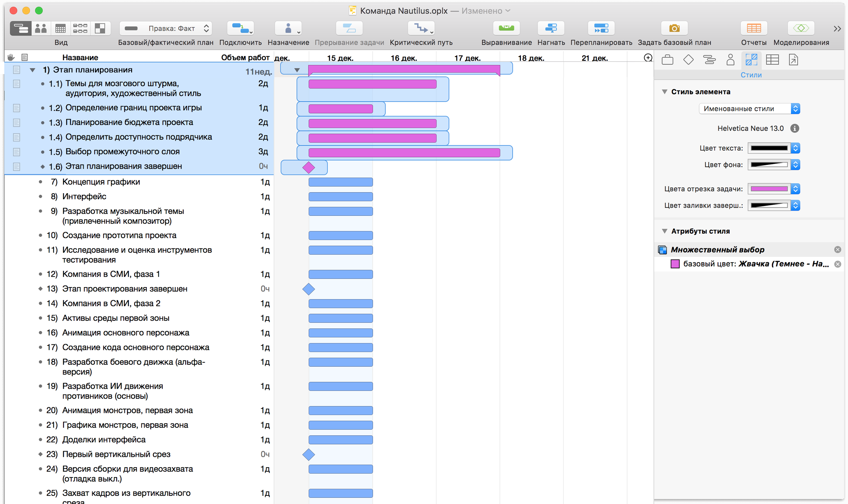
Task: Select the Концепция графики task row
Action: [139, 182]
